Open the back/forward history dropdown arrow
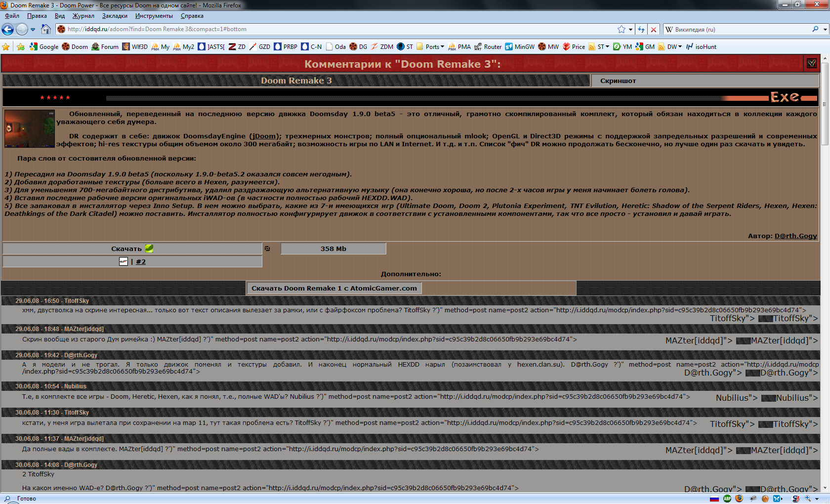The width and height of the screenshot is (830, 504). click(x=33, y=30)
